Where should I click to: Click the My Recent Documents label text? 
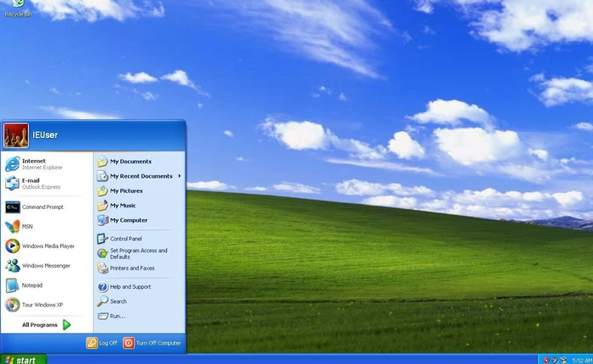141,176
